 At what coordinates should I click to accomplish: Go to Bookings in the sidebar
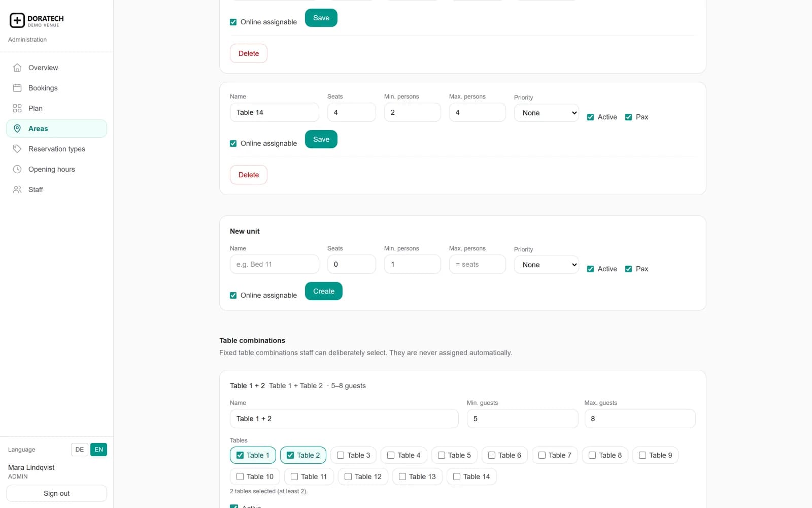(x=56, y=88)
